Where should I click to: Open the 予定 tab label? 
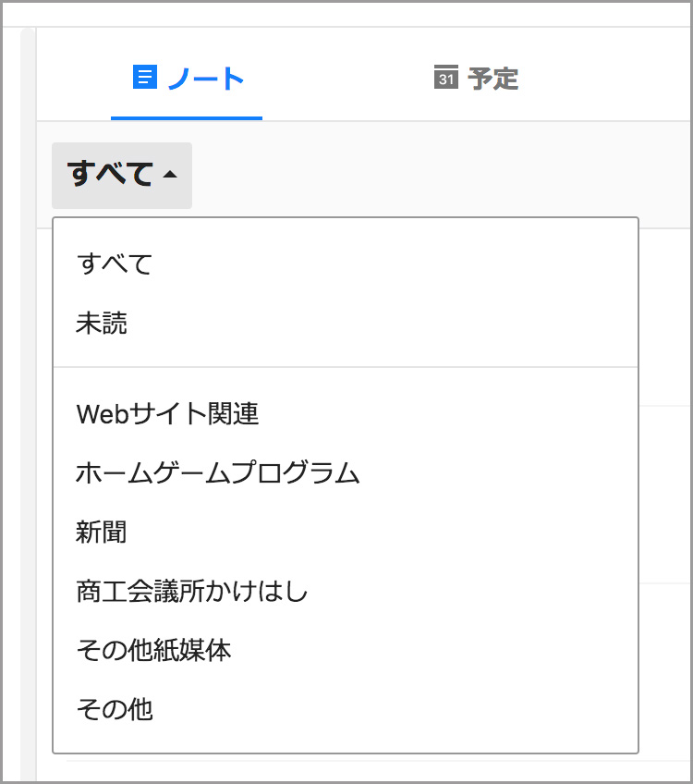493,79
